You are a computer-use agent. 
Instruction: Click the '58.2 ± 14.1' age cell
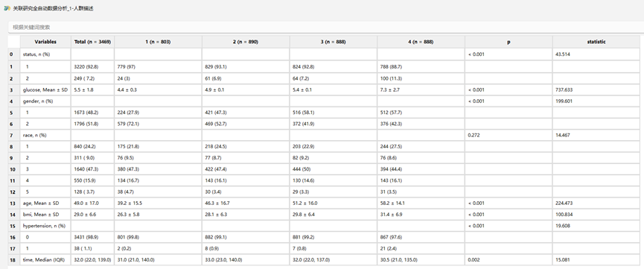coord(421,203)
